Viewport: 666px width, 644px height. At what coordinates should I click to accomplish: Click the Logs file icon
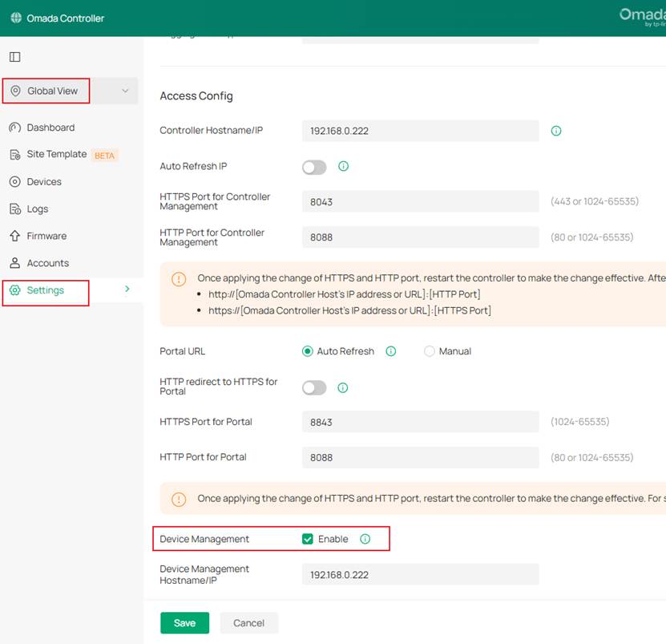tap(15, 209)
